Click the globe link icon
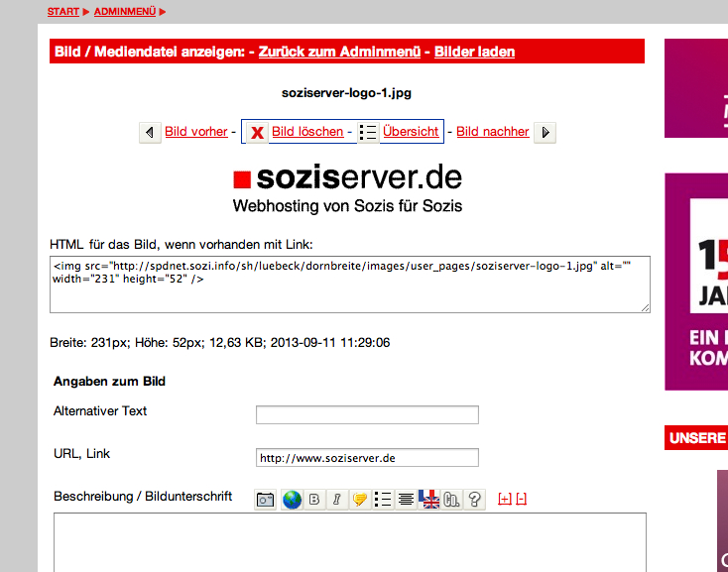Viewport: 728px width, 572px height. click(292, 500)
